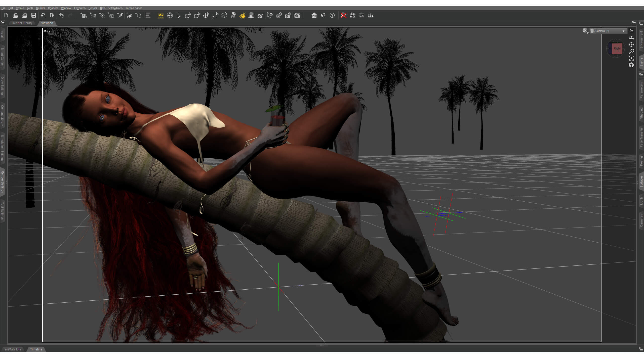Image resolution: width=644 pixels, height=362 pixels.
Task: Click the What's This help cursor icon
Action: (x=323, y=16)
